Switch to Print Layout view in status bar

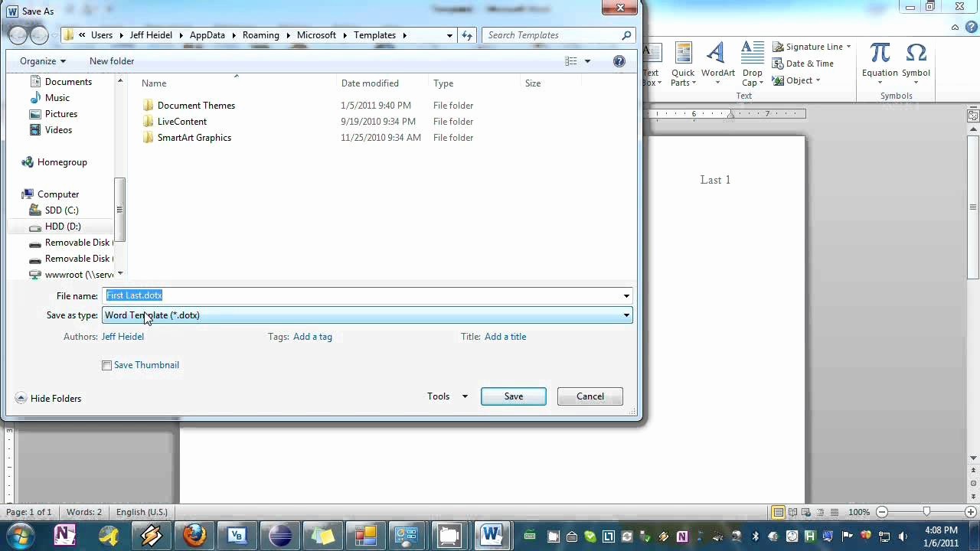778,512
